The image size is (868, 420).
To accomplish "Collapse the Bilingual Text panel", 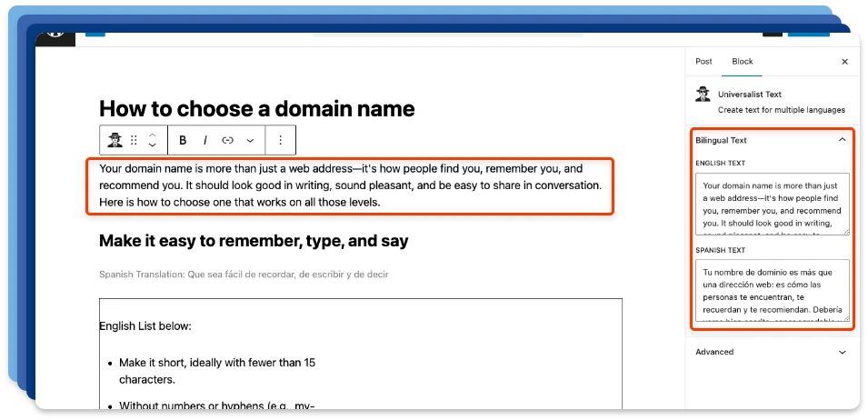I will coord(842,140).
